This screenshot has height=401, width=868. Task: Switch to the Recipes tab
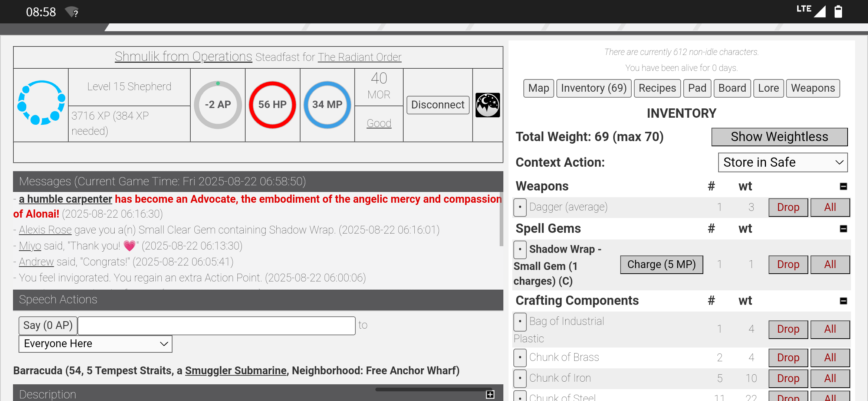click(x=657, y=88)
